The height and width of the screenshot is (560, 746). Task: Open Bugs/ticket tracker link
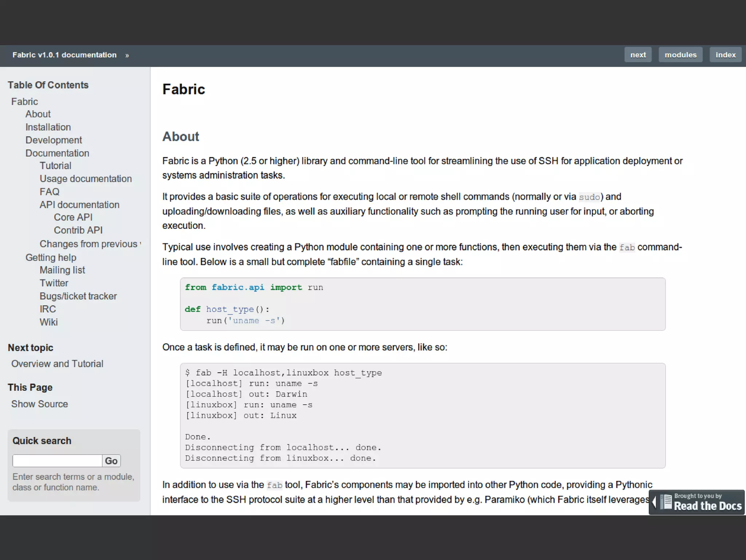pos(78,296)
